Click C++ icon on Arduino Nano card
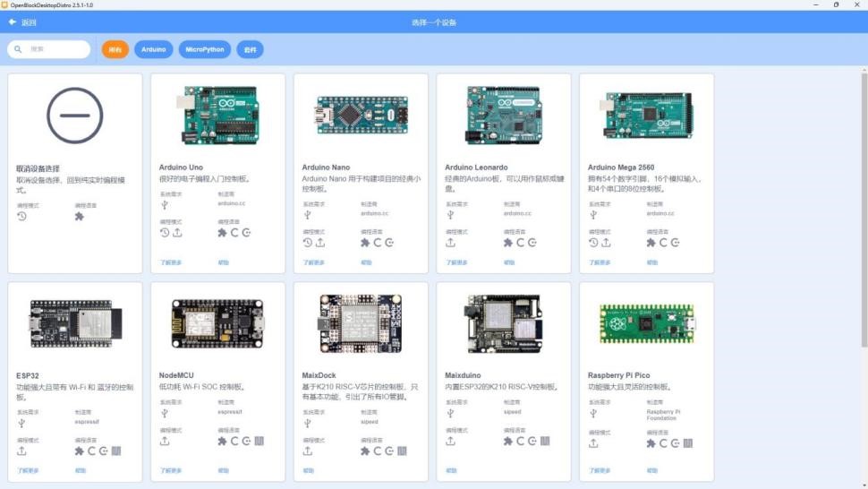868x489 pixels. [389, 243]
